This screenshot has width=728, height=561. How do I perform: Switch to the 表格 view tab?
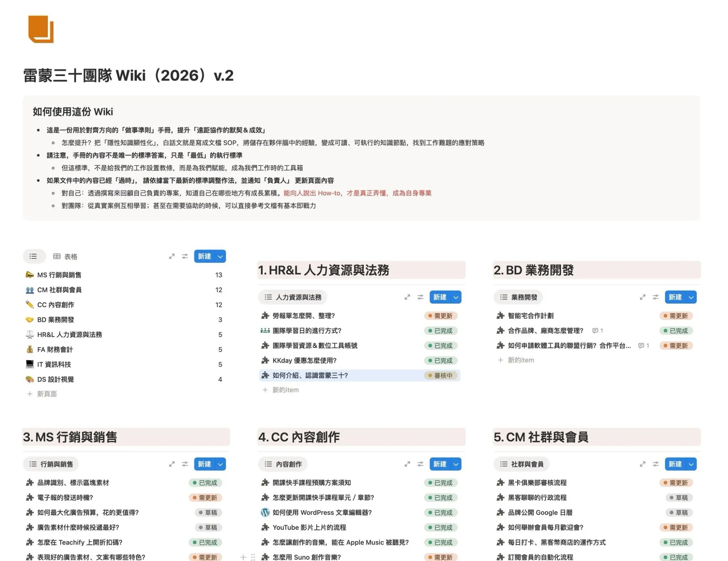tap(66, 256)
